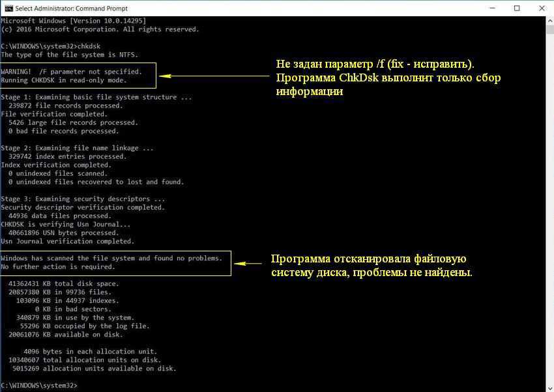Click 'CHKDSK is verifying Usn Journal...'
This screenshot has width=554, height=392.
[66, 224]
